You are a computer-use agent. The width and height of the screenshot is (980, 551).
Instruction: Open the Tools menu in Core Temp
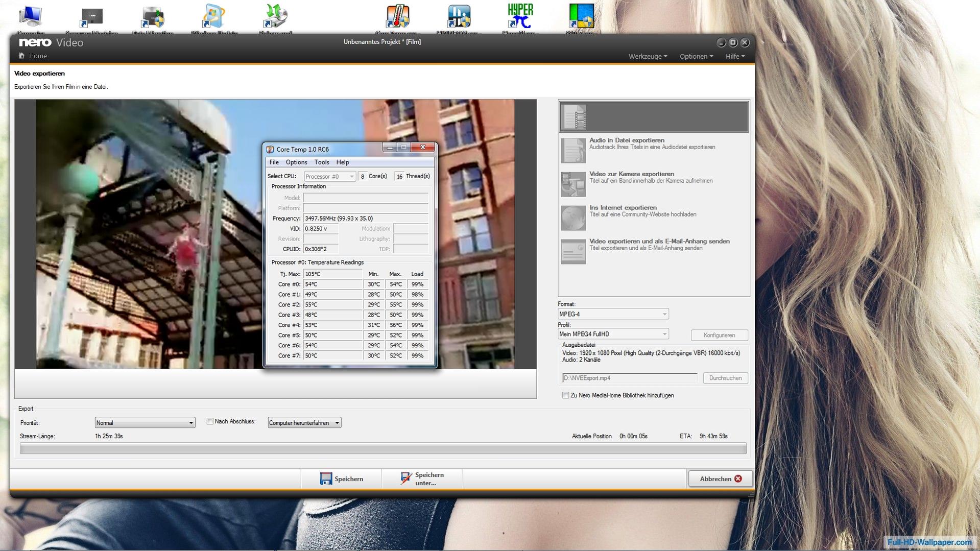(322, 162)
